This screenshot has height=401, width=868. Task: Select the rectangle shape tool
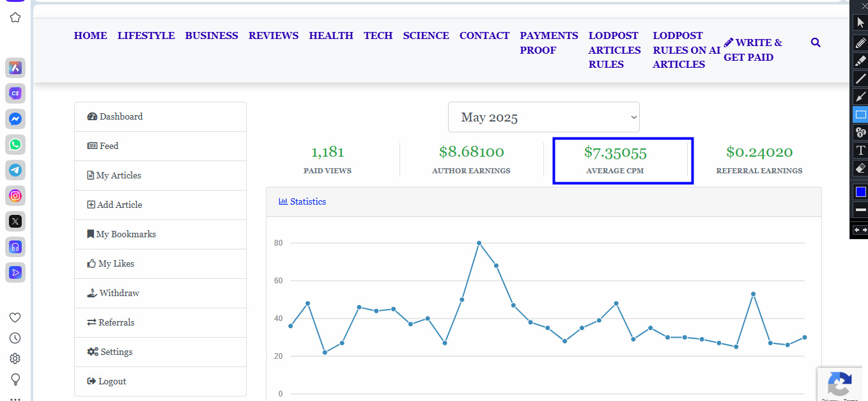(x=860, y=114)
